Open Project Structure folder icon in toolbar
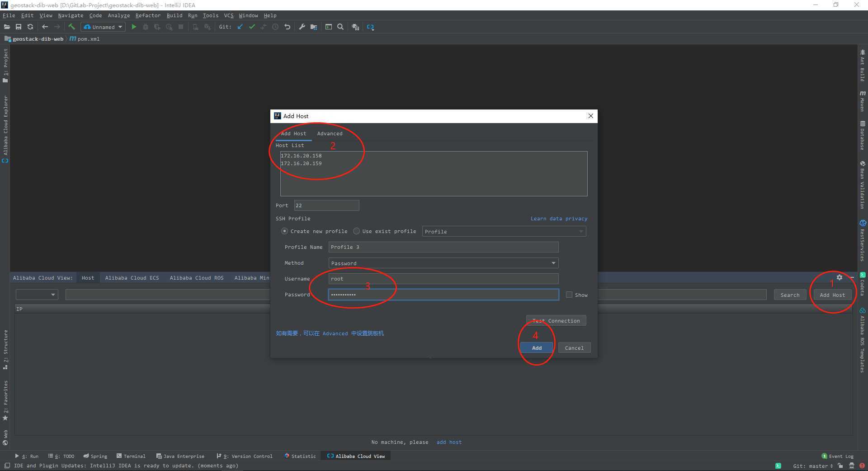Screen dimensions: 868x471 pos(314,27)
